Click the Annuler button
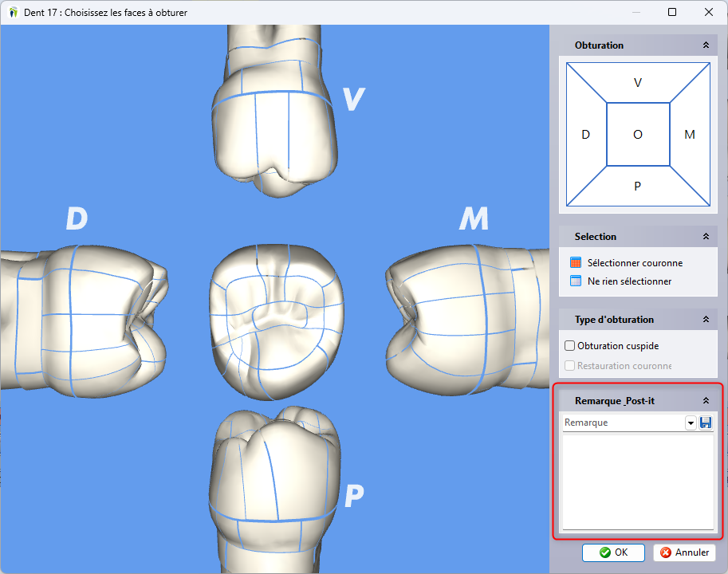Viewport: 728px width, 574px height. click(x=684, y=552)
